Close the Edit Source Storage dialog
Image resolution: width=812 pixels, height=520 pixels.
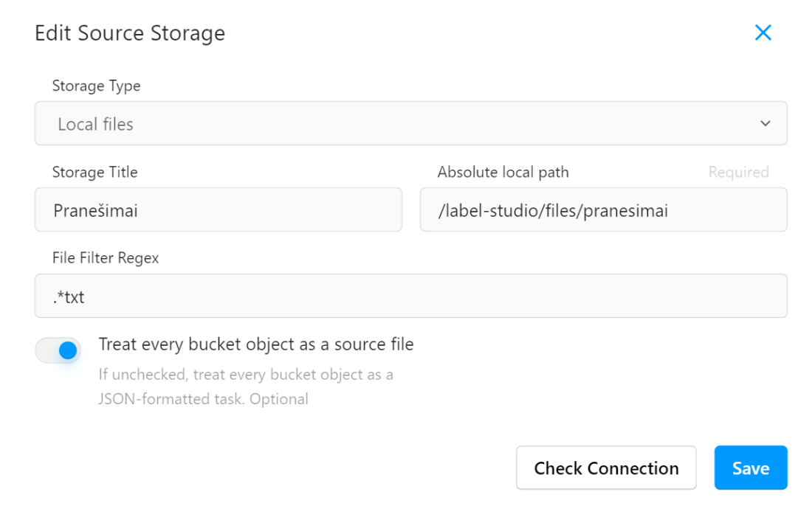[x=763, y=32]
